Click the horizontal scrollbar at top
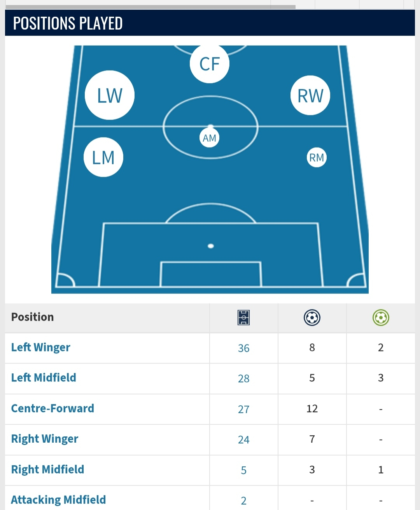 [150, 7]
